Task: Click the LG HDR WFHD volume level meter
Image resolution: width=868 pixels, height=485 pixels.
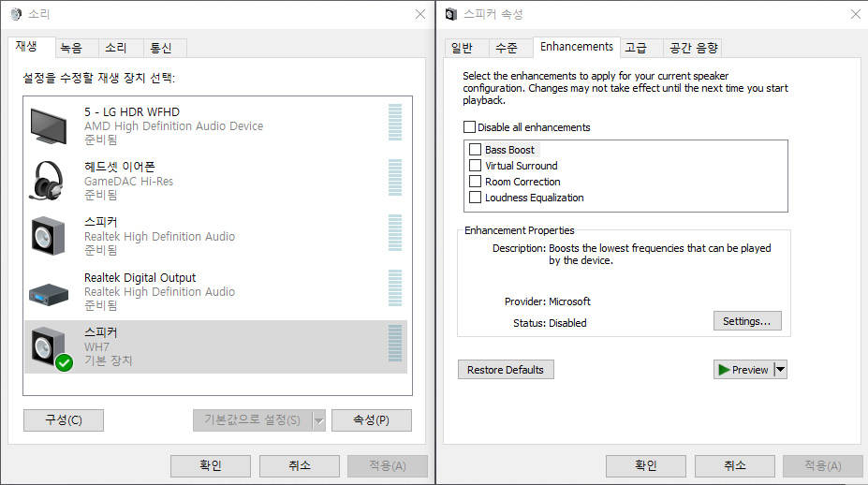Action: click(x=395, y=122)
